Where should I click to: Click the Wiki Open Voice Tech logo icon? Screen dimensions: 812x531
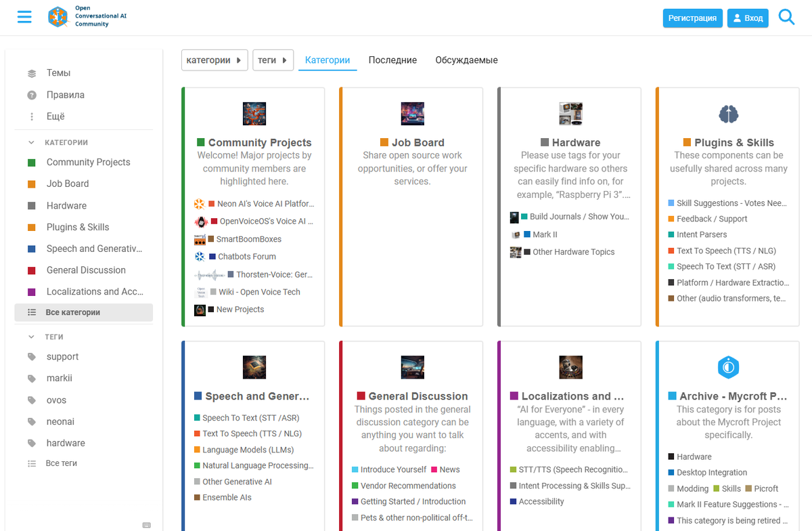coord(200,292)
